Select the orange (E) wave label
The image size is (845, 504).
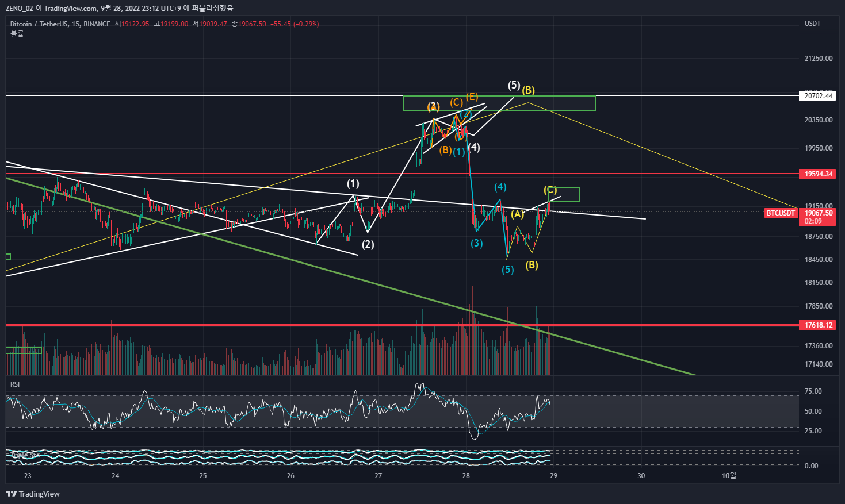(472, 97)
